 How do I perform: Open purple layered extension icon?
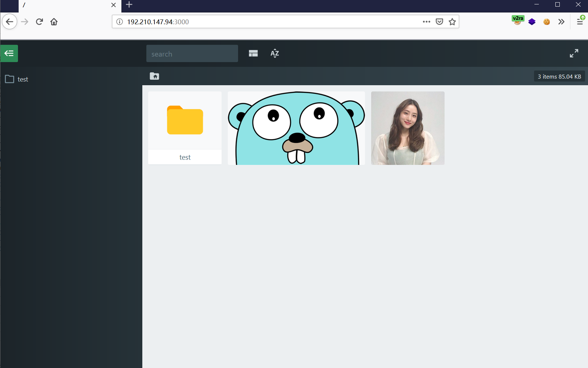[532, 22]
